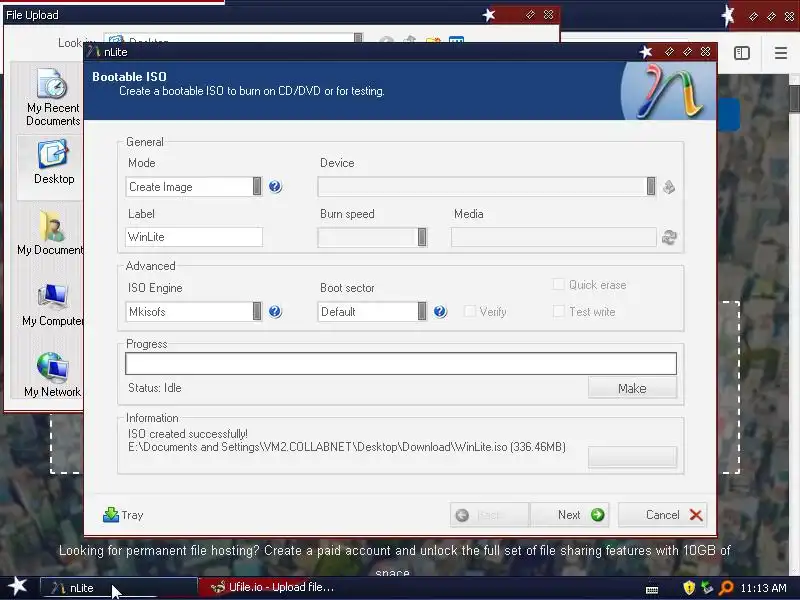Viewport: 800px width, 600px height.
Task: Expand Look in dropdown in File Upload
Action: pyautogui.click(x=358, y=38)
